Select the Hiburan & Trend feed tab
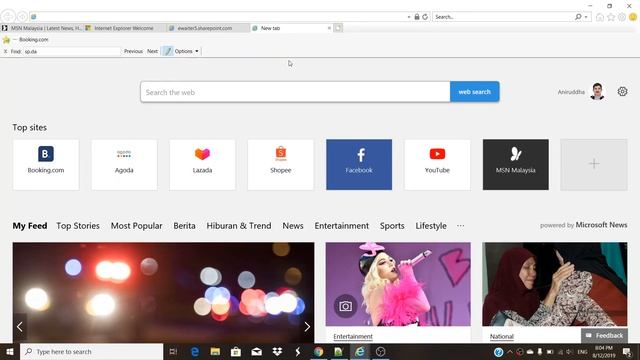 (239, 226)
